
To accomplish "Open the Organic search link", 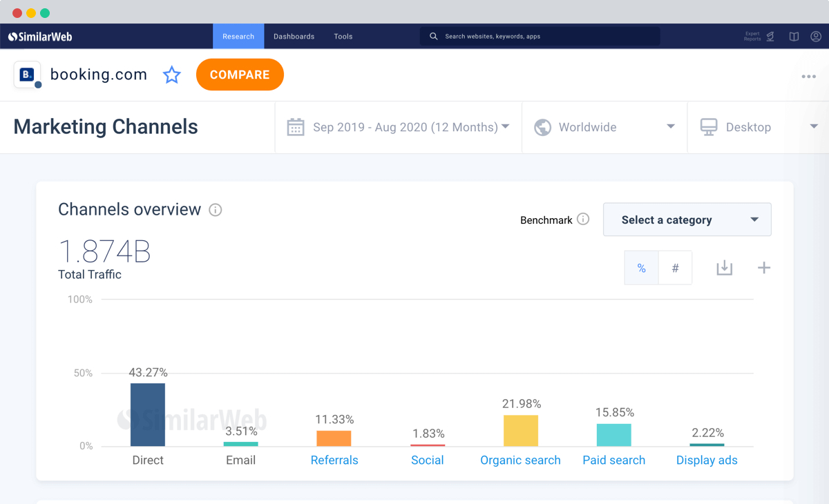I will (x=520, y=460).
